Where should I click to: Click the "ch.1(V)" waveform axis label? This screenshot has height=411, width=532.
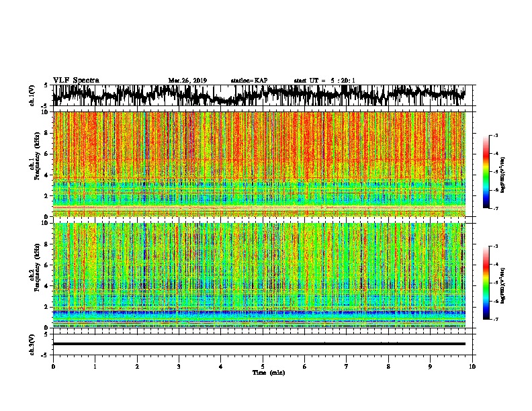click(32, 95)
